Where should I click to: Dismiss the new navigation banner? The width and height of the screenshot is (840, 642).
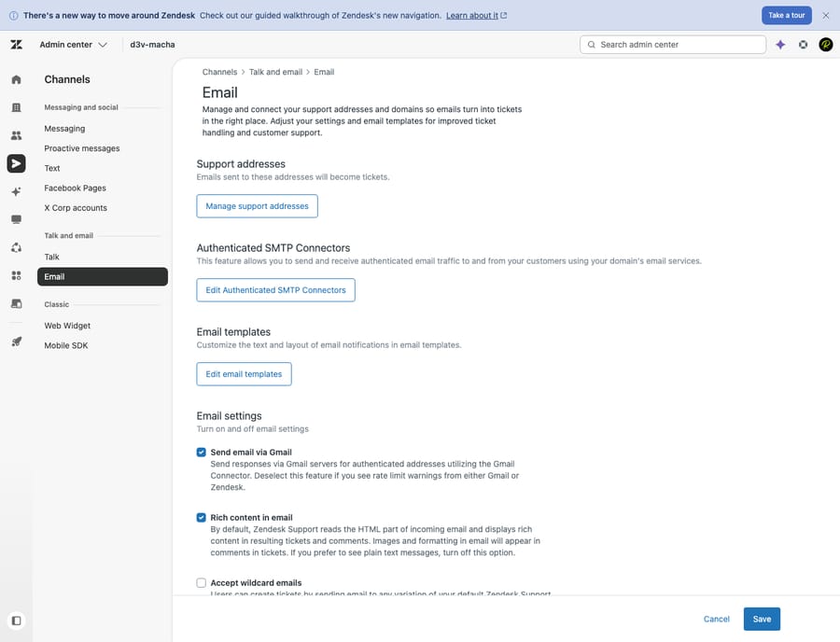(826, 16)
